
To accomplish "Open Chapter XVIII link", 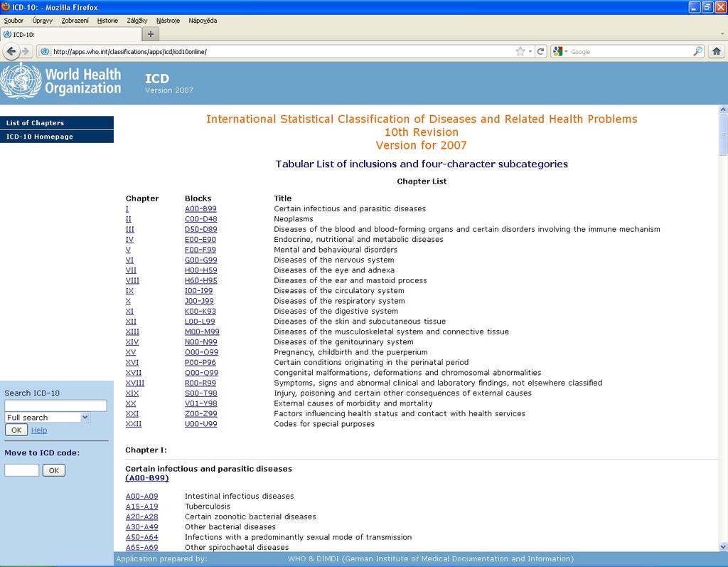I will 135,383.
